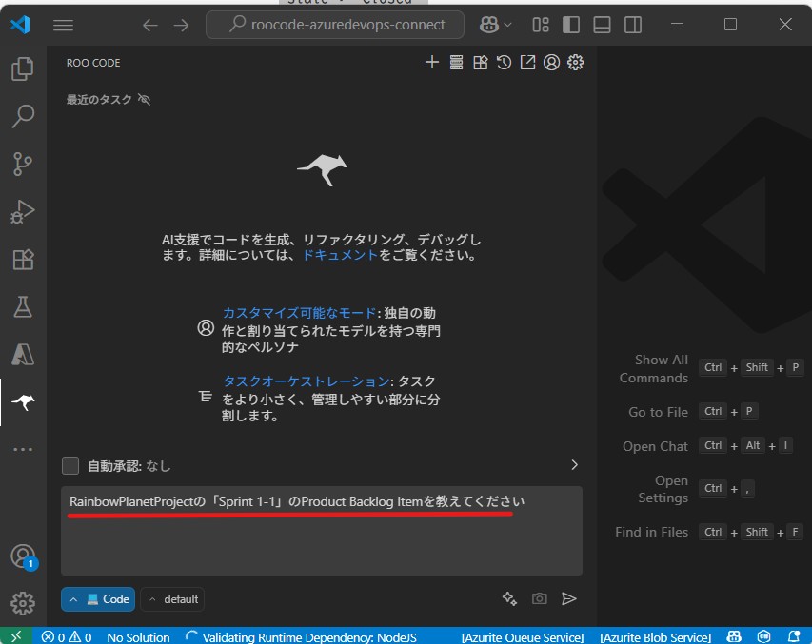Open the Search view in activity bar

(x=23, y=116)
